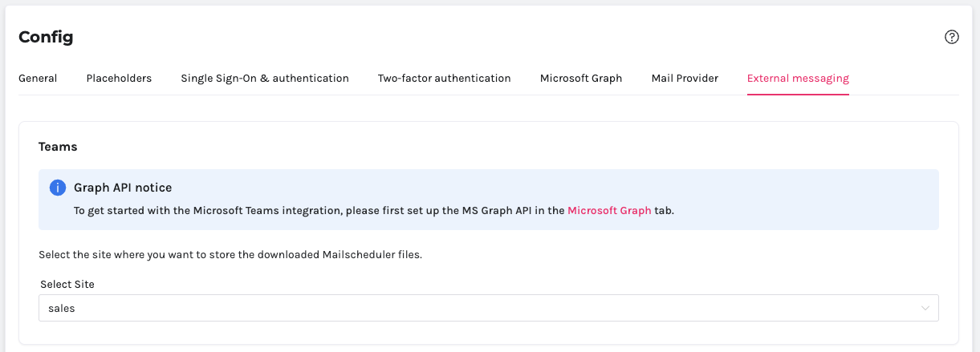Viewport: 980px width, 352px height.
Task: Click the Teams section heading
Action: (x=58, y=148)
